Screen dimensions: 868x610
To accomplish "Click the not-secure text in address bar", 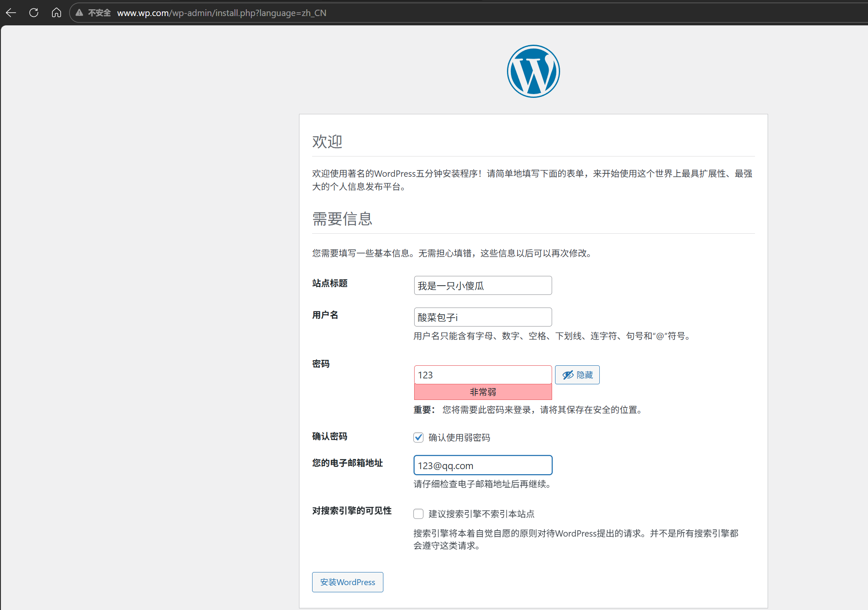I will point(99,13).
